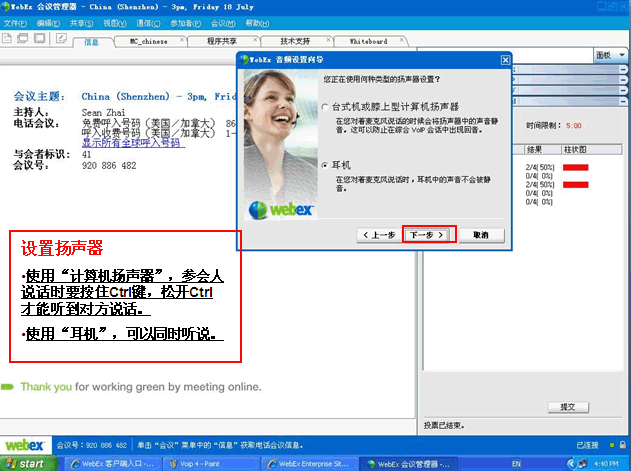Click the green connection indicator dot
The height and width of the screenshot is (471, 631).
click(x=612, y=445)
